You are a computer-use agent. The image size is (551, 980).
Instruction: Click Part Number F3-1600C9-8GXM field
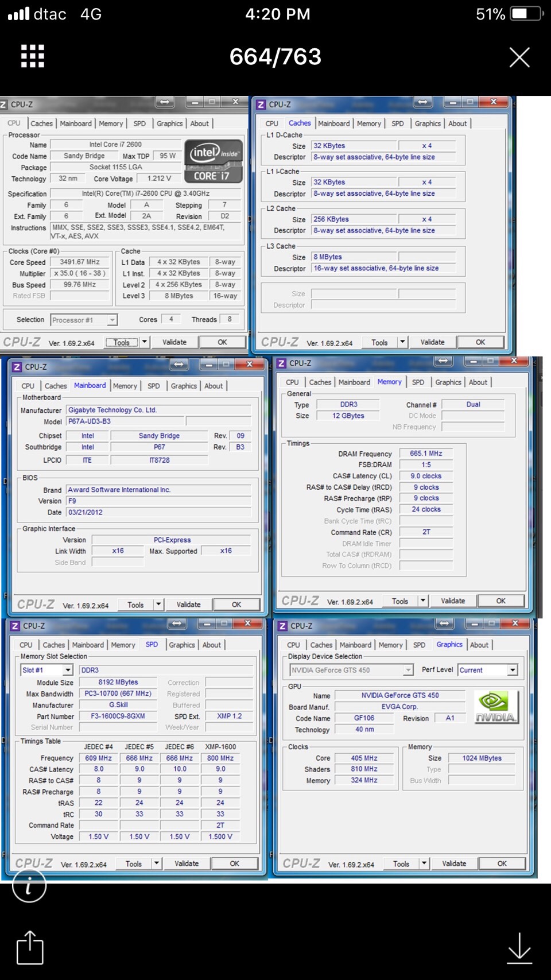[118, 716]
